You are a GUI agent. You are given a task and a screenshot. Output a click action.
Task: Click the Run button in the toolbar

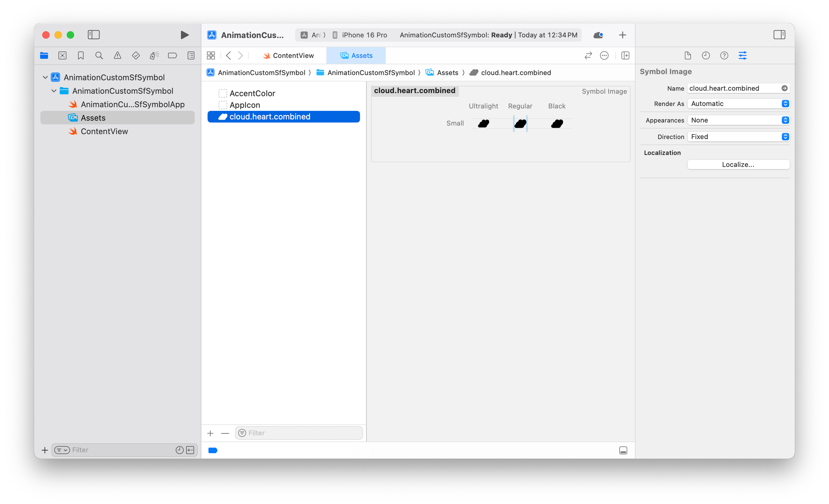pyautogui.click(x=184, y=35)
